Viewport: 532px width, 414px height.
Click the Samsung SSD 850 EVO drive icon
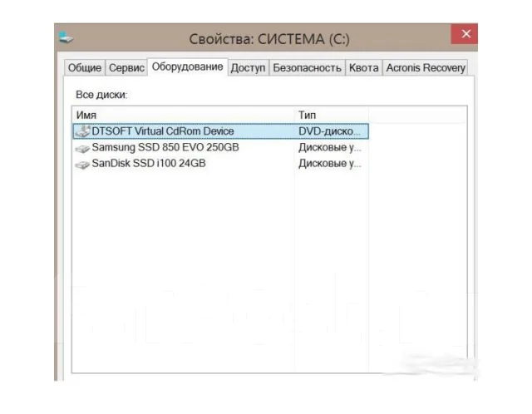[82, 148]
